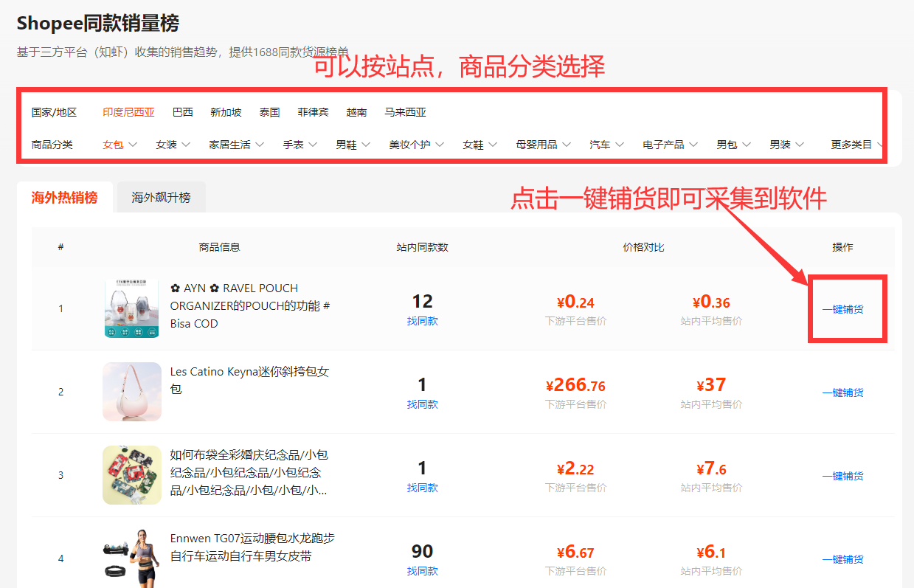This screenshot has height=588, width=914.
Task: Open 电子产品 category dropdown
Action: (671, 145)
